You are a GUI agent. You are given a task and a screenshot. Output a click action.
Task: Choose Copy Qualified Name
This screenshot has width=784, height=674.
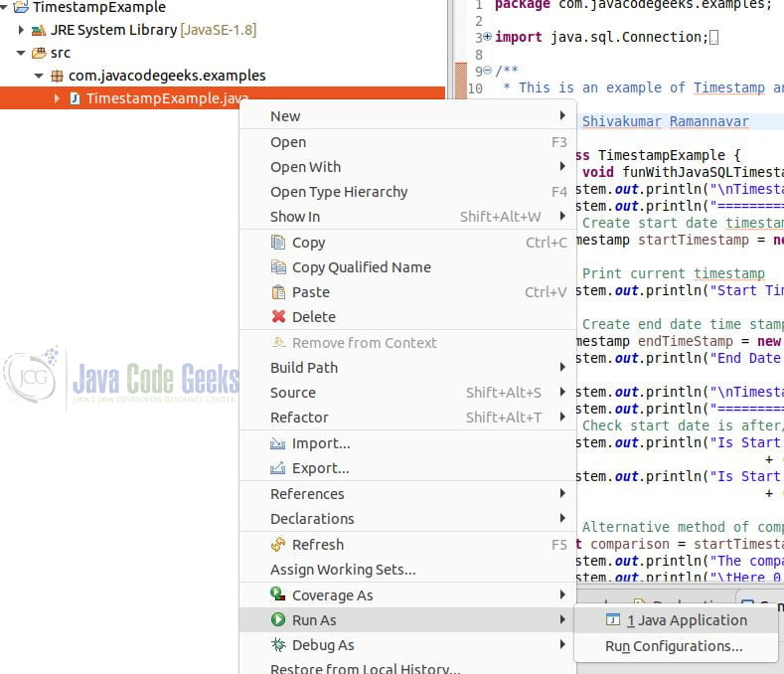click(x=408, y=267)
